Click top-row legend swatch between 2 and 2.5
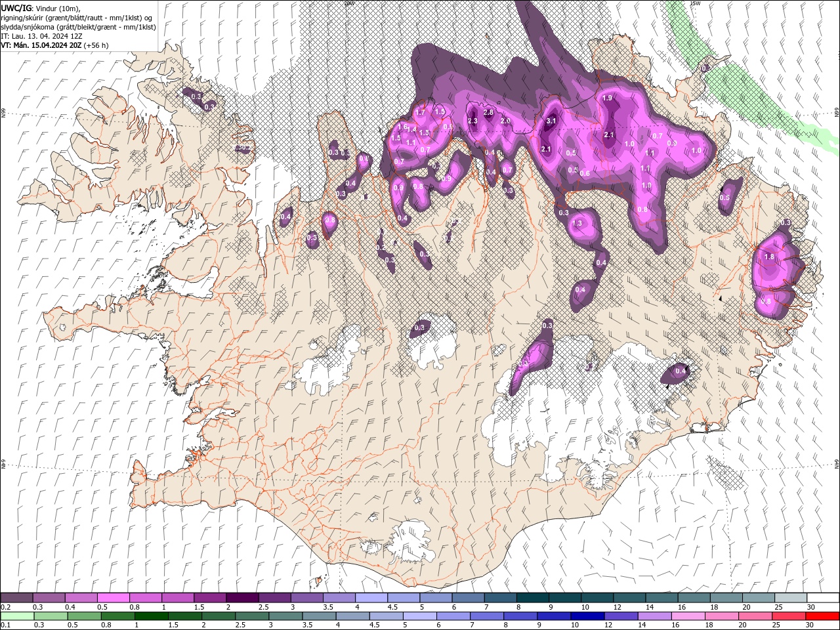840x630 pixels. click(241, 598)
